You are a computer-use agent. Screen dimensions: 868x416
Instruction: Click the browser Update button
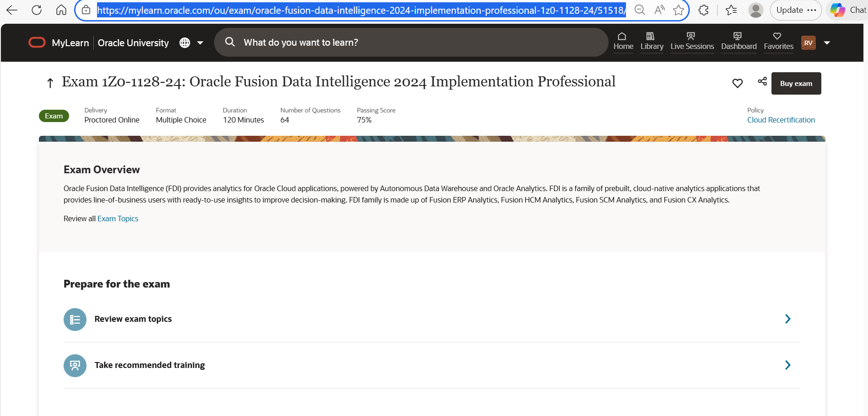click(796, 10)
